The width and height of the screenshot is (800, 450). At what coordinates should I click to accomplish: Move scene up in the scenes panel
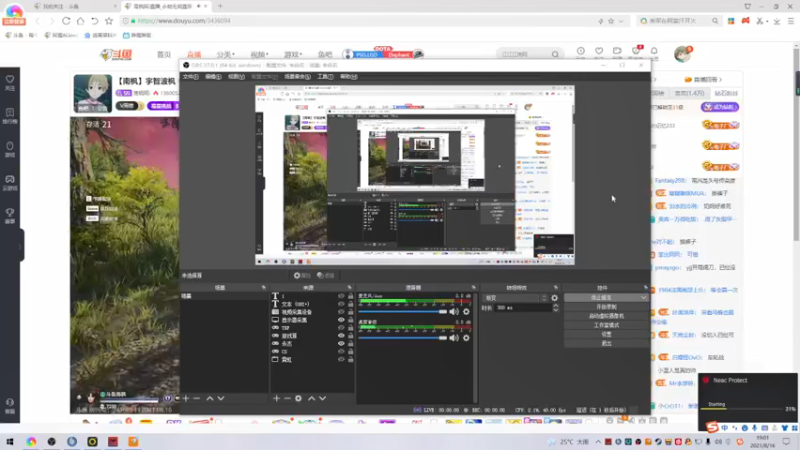[x=210, y=398]
